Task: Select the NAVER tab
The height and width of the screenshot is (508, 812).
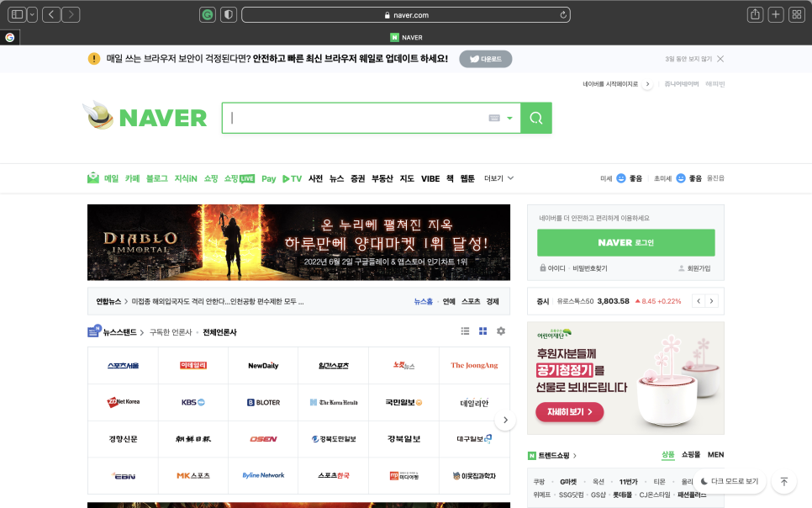Action: pyautogui.click(x=407, y=37)
